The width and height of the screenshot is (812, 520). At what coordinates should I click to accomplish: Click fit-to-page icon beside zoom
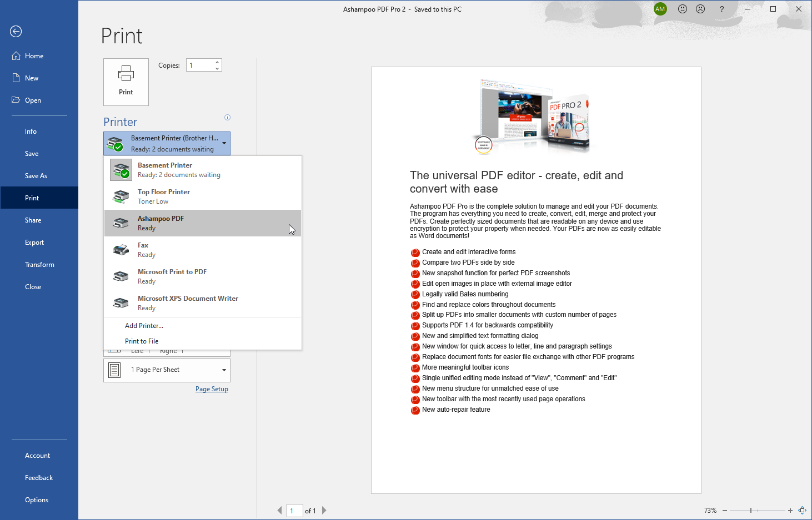[x=802, y=511]
